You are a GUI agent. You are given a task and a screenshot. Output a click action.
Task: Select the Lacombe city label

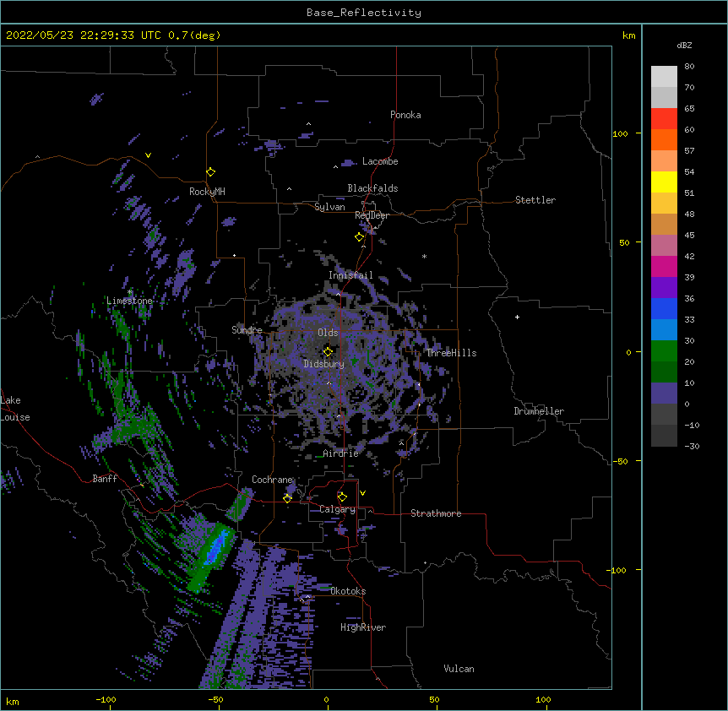coord(380,161)
